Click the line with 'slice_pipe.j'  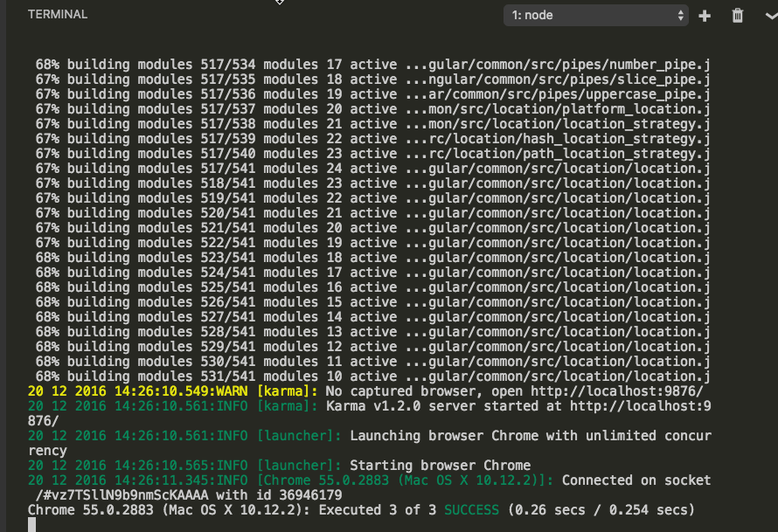(372, 79)
